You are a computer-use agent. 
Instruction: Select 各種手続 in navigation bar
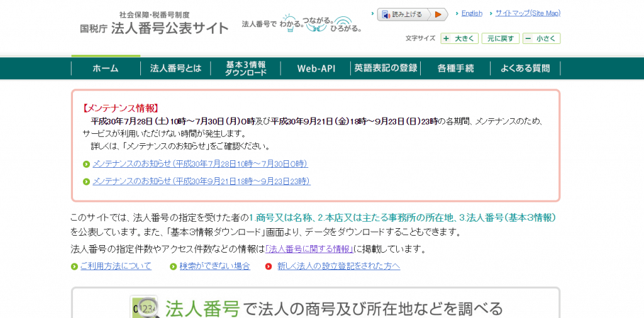(455, 69)
